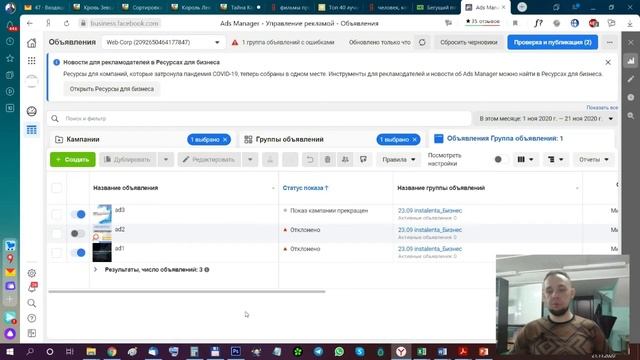Open the ad1 thumbnail image

[x=102, y=252]
